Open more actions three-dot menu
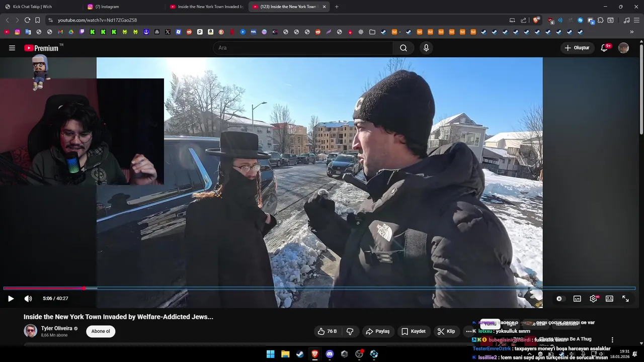 tap(469, 331)
